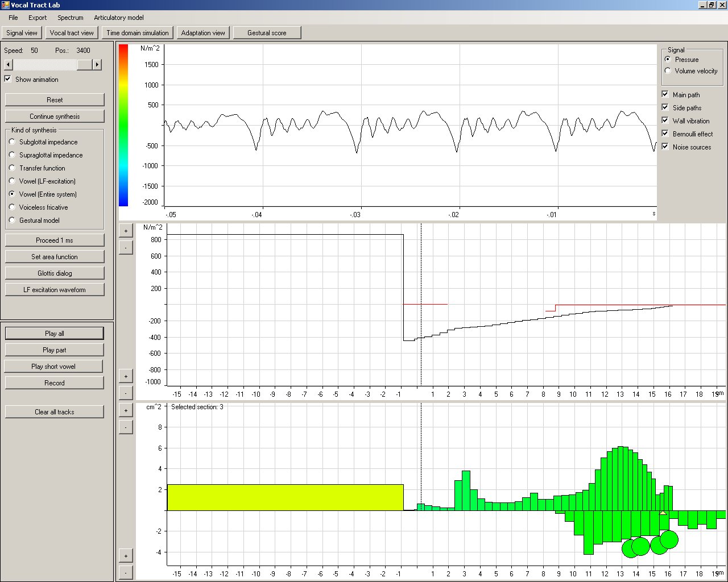
Task: Disable the Bernoulli effect checkbox
Action: [665, 134]
